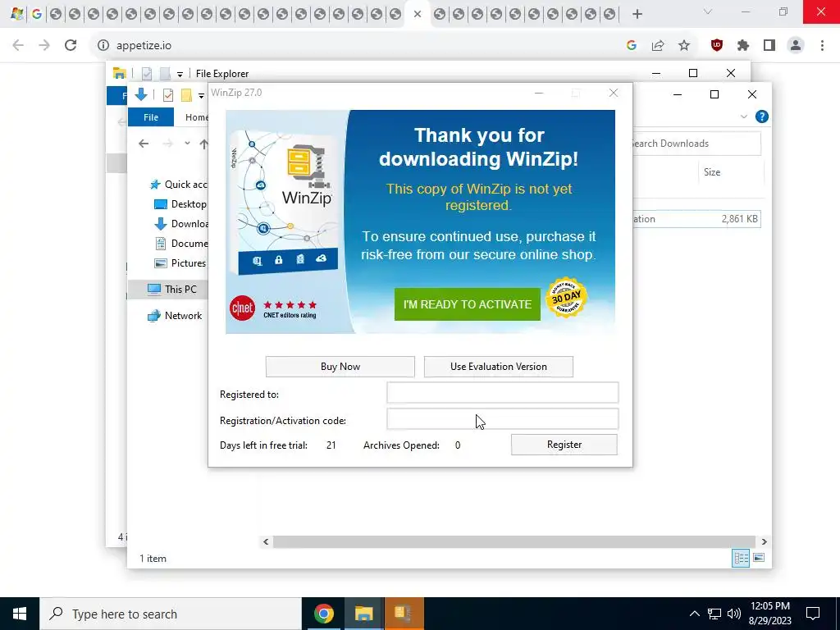Focus the Registered to field
Image resolution: width=840 pixels, height=630 pixels.
tap(503, 393)
